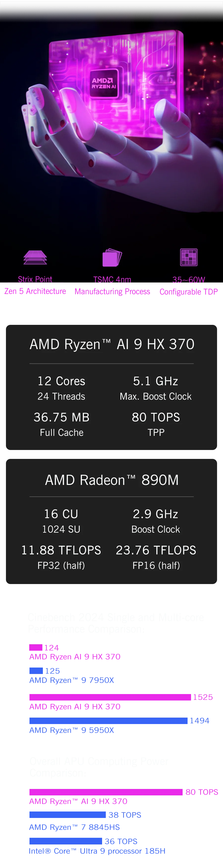Click the Strix Point label
The height and width of the screenshot is (868, 223).
(35, 279)
